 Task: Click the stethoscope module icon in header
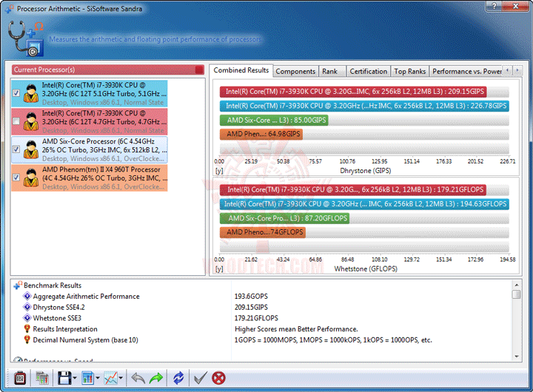click(x=26, y=38)
